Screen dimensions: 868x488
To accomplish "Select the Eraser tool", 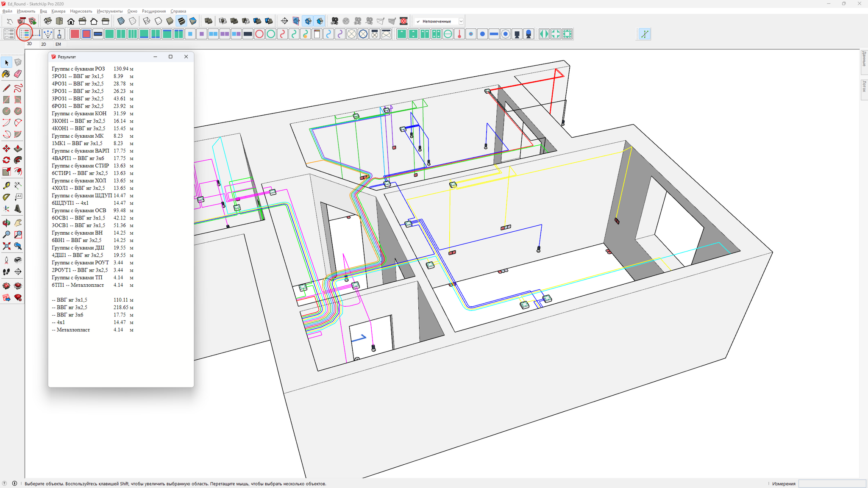I will click(x=18, y=74).
